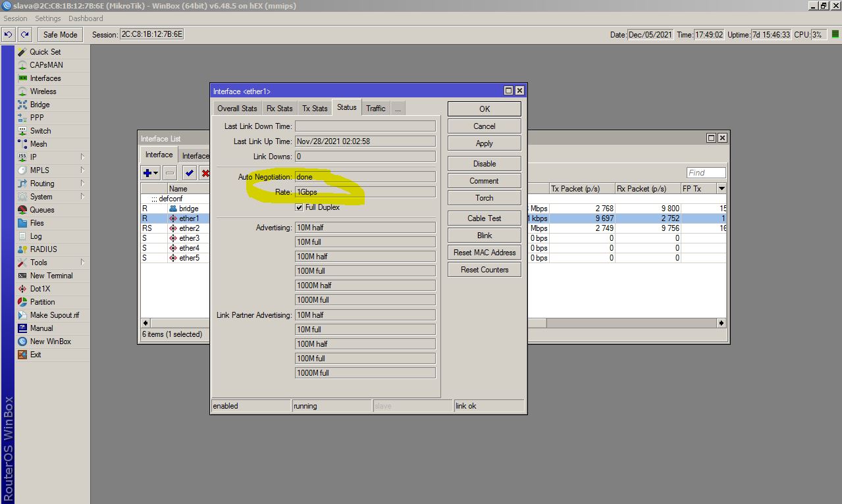The width and height of the screenshot is (842, 504).
Task: Click the undo arrow icon in toolbar
Action: point(9,34)
